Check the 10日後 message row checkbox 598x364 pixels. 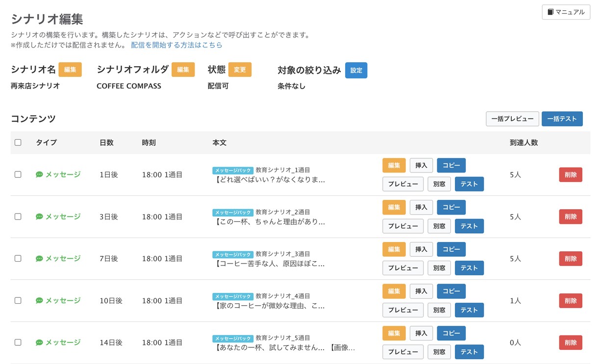(x=18, y=300)
